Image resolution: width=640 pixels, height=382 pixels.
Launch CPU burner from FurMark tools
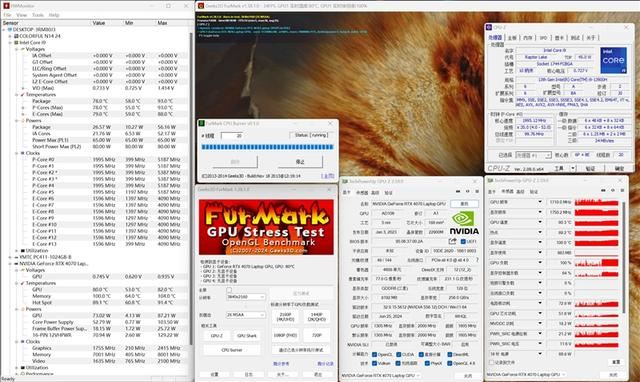(x=232, y=350)
